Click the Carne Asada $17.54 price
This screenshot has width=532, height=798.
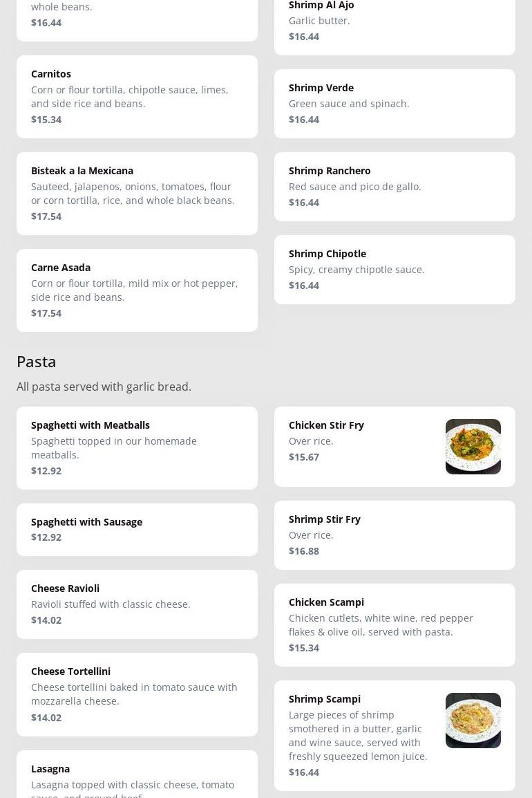pos(46,313)
